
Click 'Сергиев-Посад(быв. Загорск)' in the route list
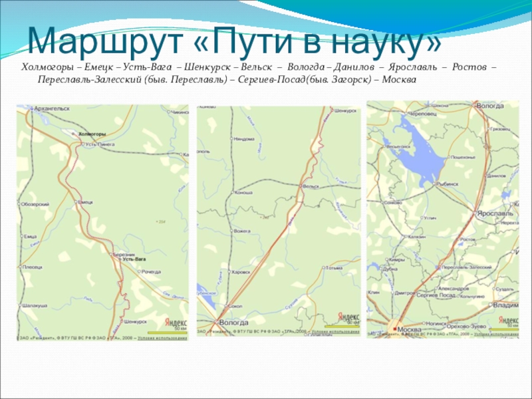click(305, 80)
